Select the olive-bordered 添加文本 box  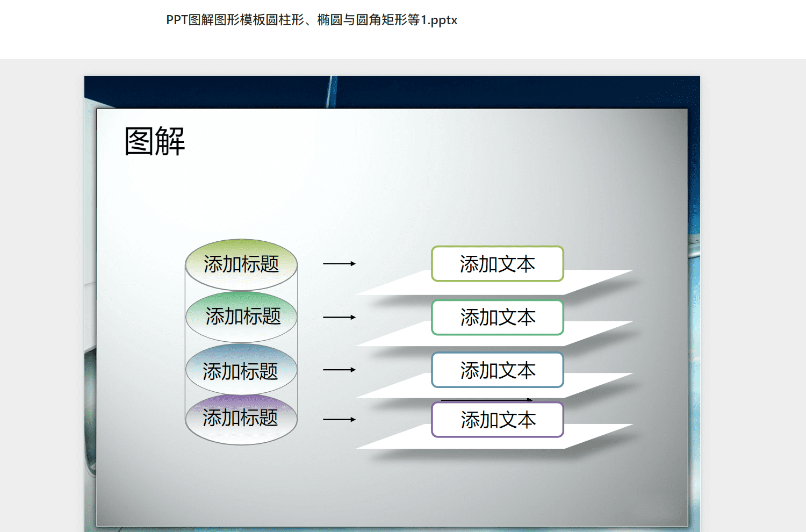pyautogui.click(x=498, y=264)
